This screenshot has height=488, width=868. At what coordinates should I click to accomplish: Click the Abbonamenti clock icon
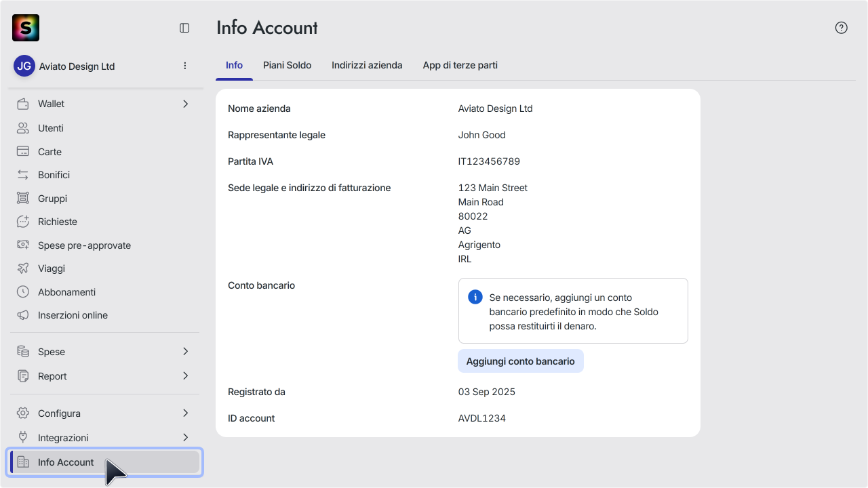pyautogui.click(x=23, y=292)
